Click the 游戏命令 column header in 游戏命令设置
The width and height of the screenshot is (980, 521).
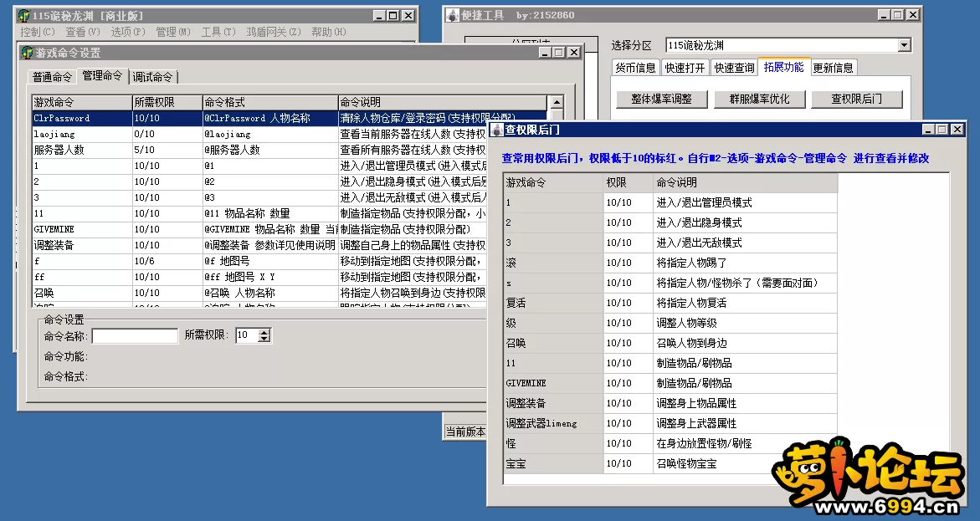[x=82, y=102]
